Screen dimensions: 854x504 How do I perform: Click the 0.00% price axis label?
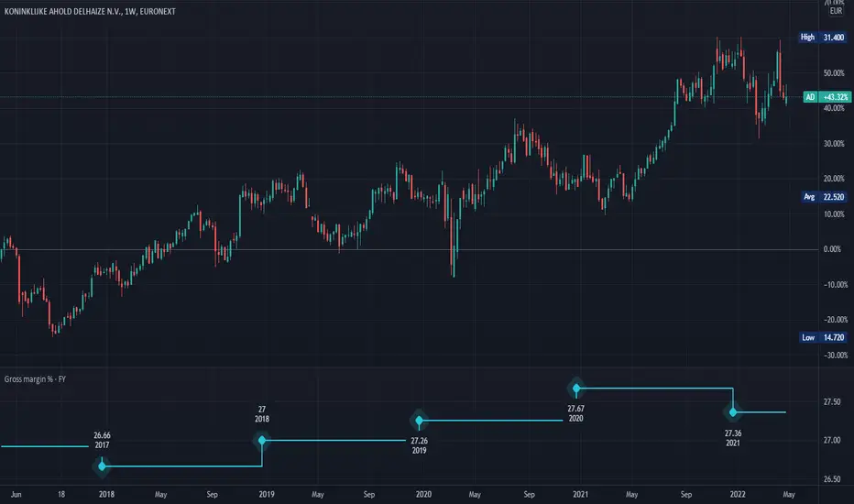[832, 249]
